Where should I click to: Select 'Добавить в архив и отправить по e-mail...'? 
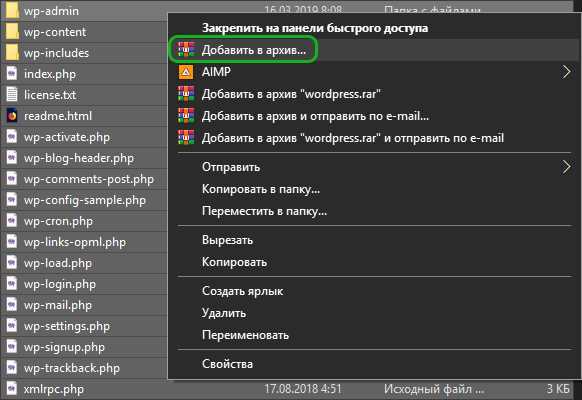coord(315,116)
